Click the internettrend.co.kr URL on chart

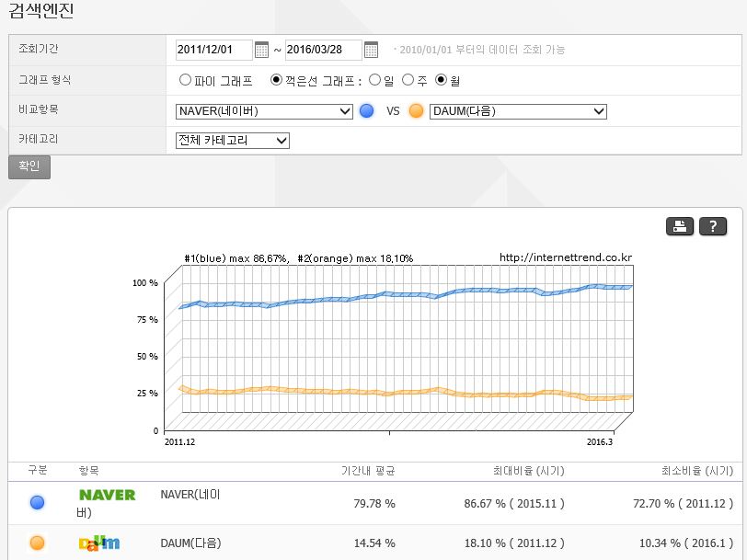[565, 257]
